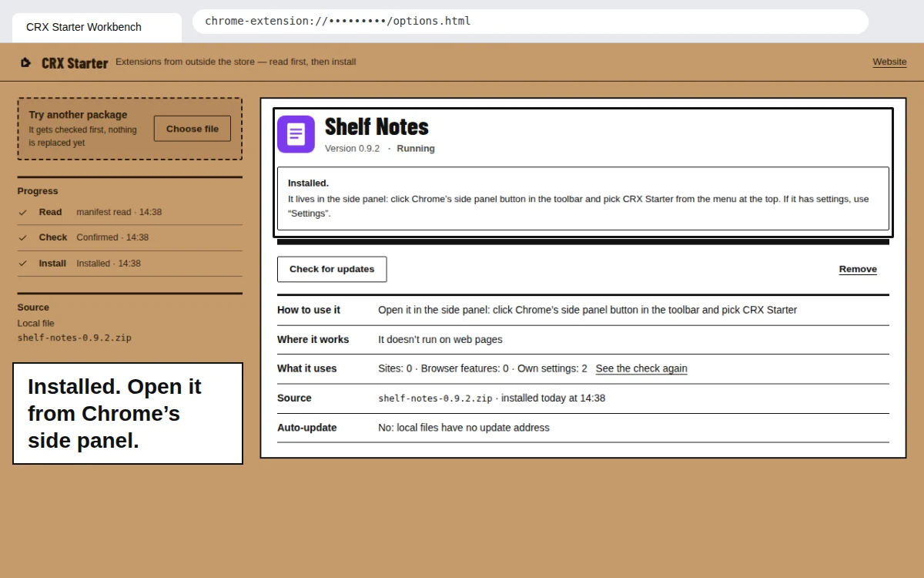Image resolution: width=924 pixels, height=578 pixels.
Task: Click the purple Shelf Notes app icon
Action: coord(296,134)
